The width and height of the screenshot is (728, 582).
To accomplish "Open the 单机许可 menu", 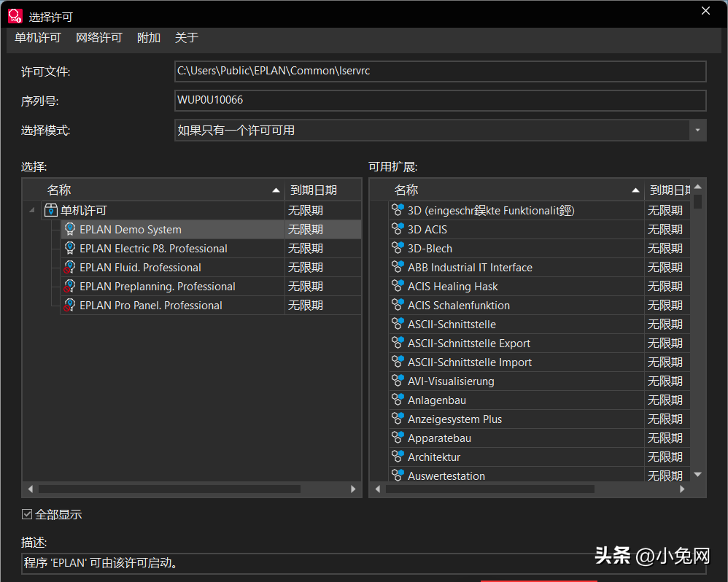I will point(38,38).
